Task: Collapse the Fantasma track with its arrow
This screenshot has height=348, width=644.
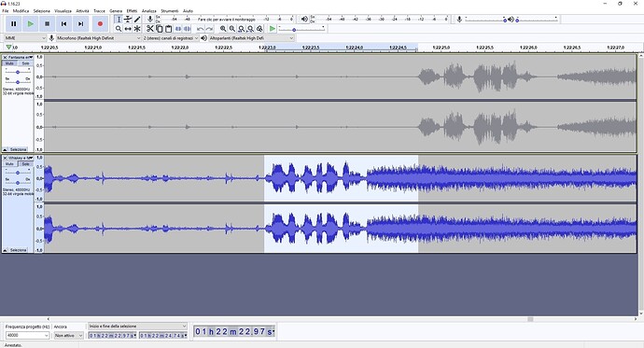Action: (x=5, y=149)
